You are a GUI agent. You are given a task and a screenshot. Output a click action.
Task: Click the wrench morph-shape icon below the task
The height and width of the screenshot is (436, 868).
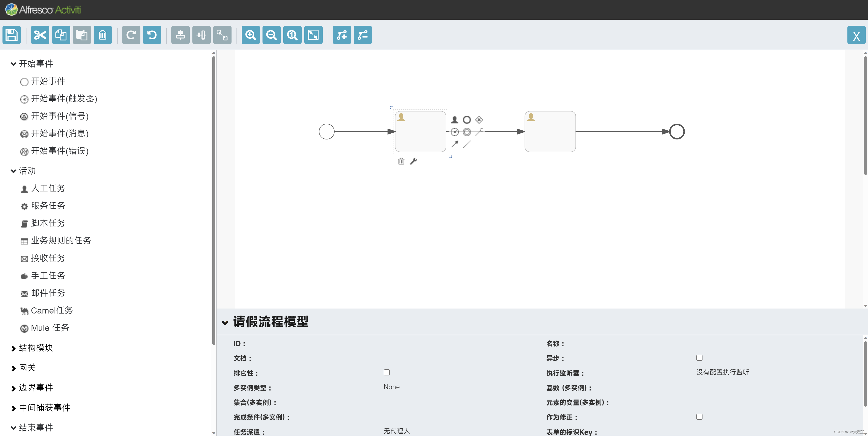point(414,161)
